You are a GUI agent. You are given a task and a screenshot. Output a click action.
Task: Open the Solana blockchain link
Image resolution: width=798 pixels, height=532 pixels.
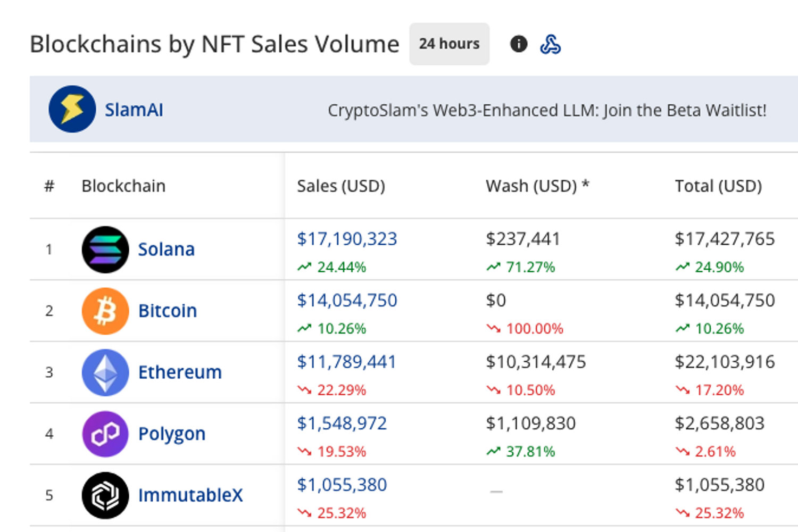click(166, 250)
